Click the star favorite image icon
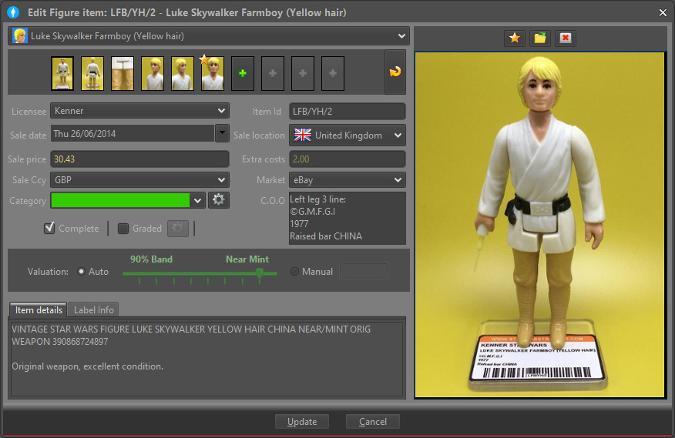675x438 pixels. (x=514, y=38)
